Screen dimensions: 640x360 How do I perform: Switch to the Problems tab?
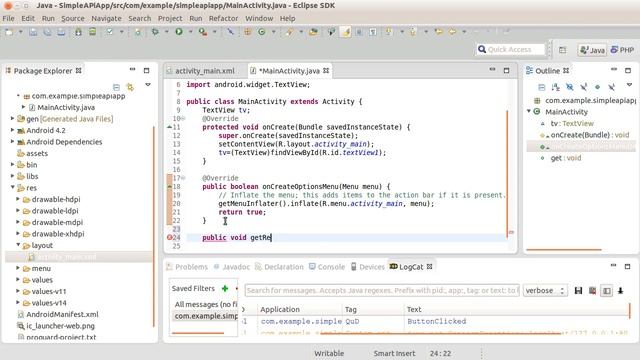(x=187, y=267)
